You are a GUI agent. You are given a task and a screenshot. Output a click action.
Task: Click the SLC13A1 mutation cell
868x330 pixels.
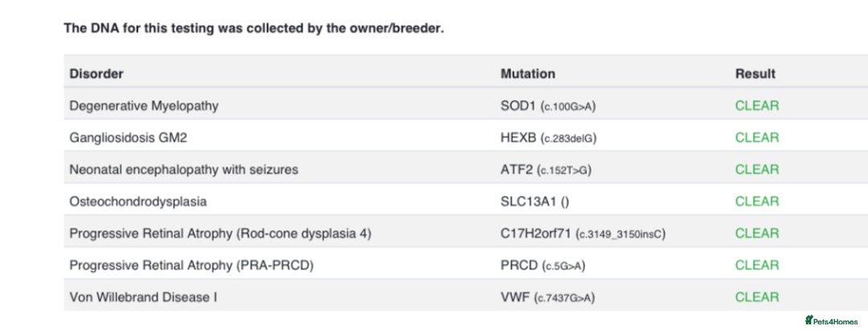(x=535, y=202)
